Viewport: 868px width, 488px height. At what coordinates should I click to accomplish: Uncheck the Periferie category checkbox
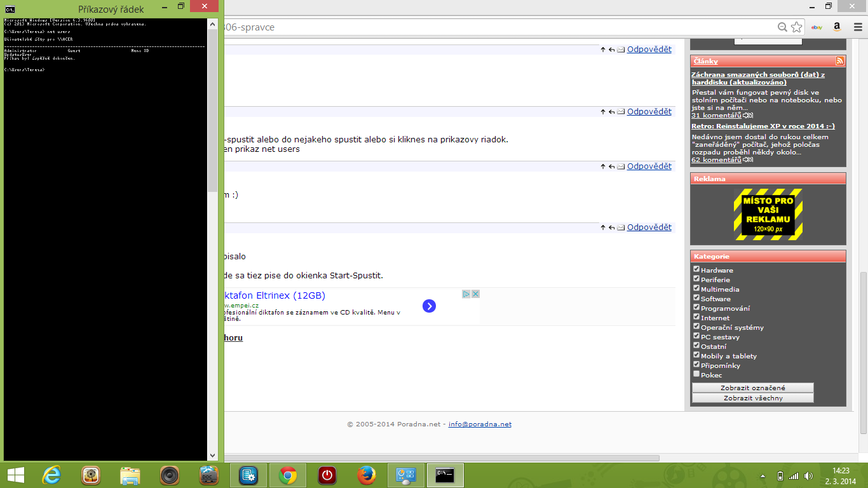coord(696,278)
